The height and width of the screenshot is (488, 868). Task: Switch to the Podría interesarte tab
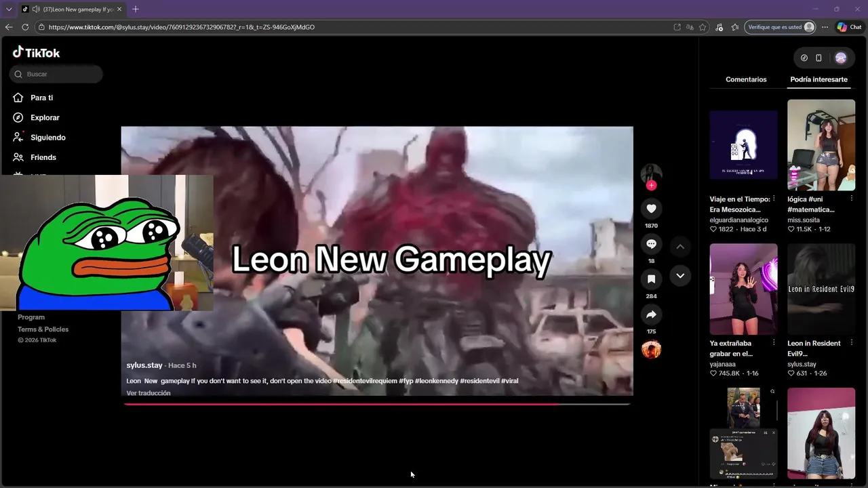click(x=818, y=79)
